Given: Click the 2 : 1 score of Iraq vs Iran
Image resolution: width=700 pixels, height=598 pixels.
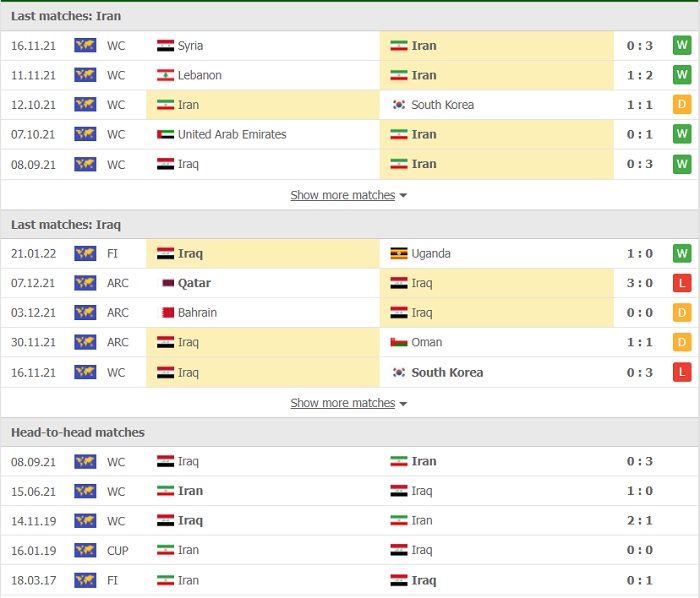Looking at the screenshot, I should (x=639, y=520).
